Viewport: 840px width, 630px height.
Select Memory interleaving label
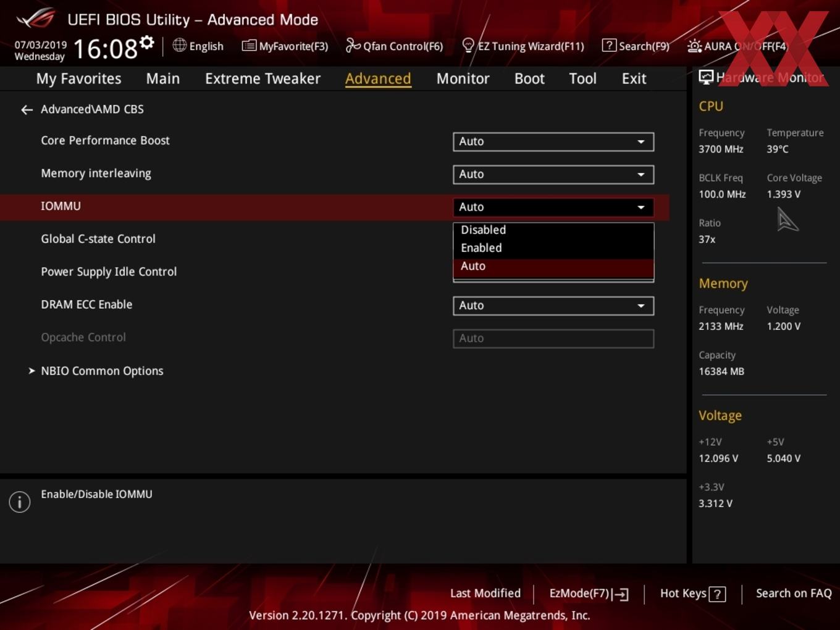tap(96, 174)
